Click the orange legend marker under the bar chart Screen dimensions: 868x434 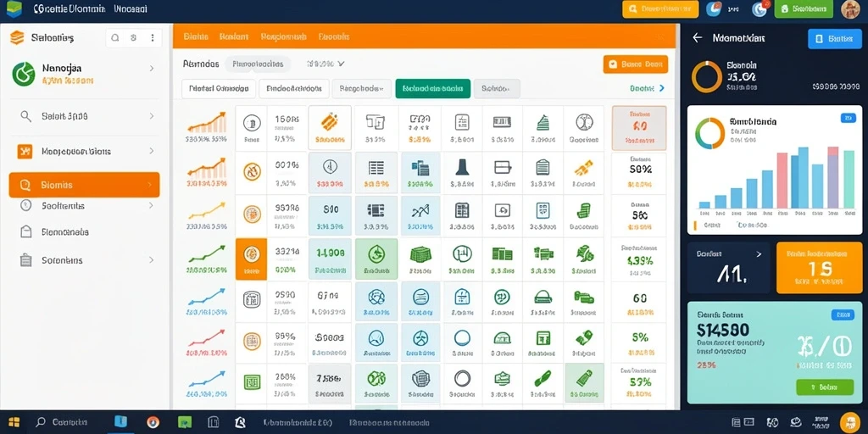[x=695, y=225]
